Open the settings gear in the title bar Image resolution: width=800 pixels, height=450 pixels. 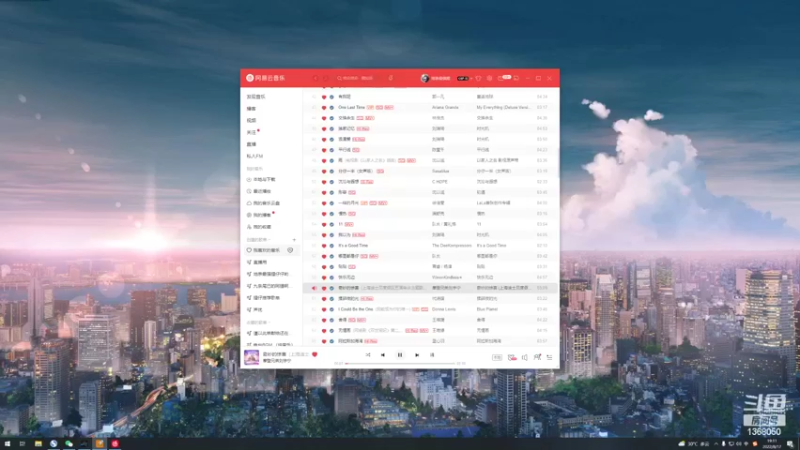(489, 78)
